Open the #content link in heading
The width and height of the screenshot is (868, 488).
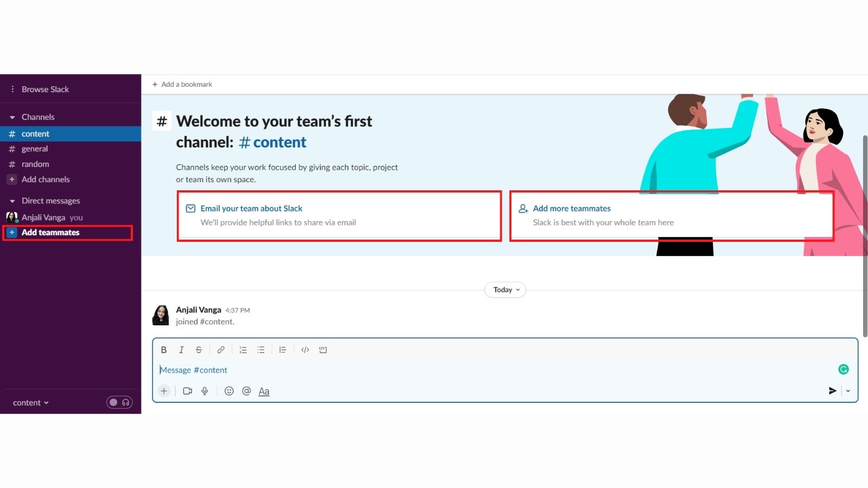click(x=272, y=142)
